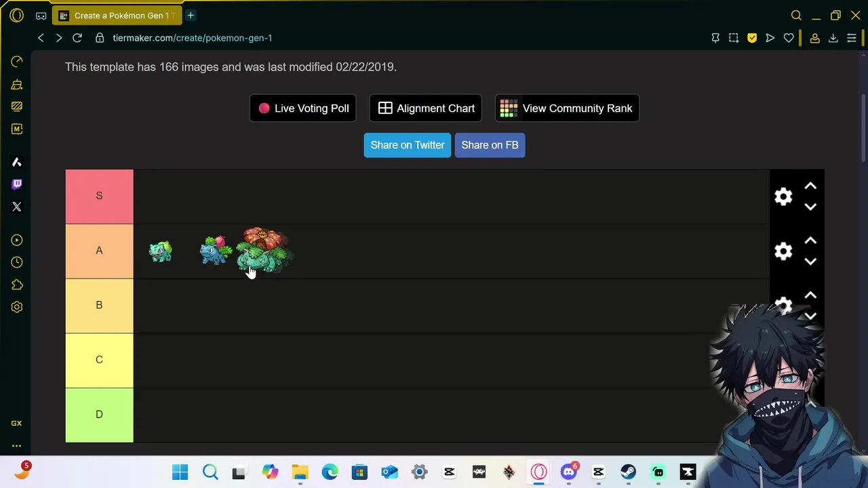Open the yellow ad blocker shield

tap(752, 38)
